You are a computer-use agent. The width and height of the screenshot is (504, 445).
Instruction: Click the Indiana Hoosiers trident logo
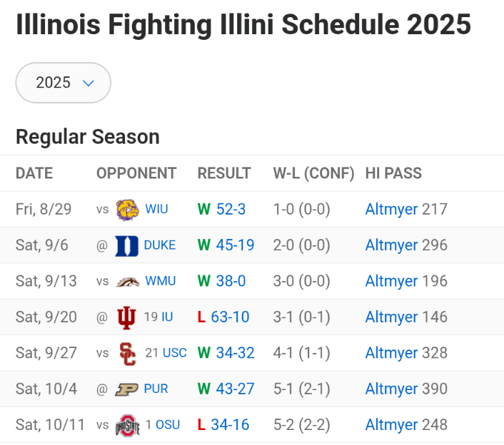(126, 317)
